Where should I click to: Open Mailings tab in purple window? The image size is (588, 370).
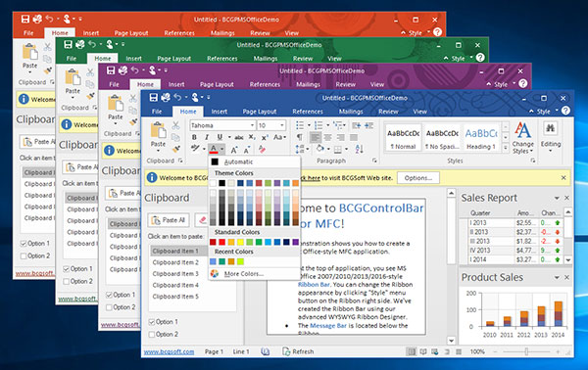[x=309, y=84]
